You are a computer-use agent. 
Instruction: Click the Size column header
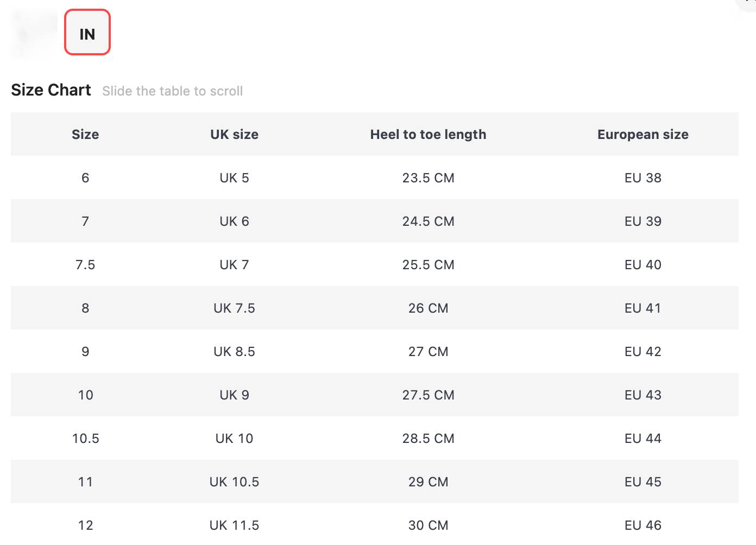coord(85,135)
